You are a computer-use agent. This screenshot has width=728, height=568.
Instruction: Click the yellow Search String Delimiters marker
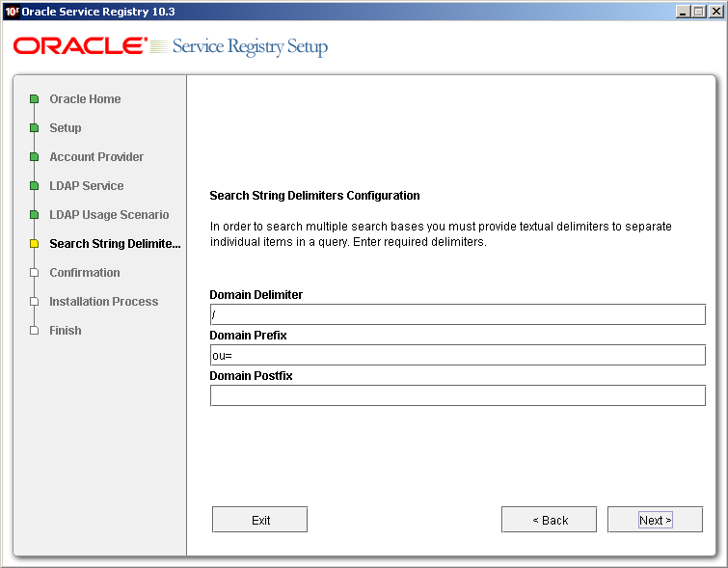(34, 243)
